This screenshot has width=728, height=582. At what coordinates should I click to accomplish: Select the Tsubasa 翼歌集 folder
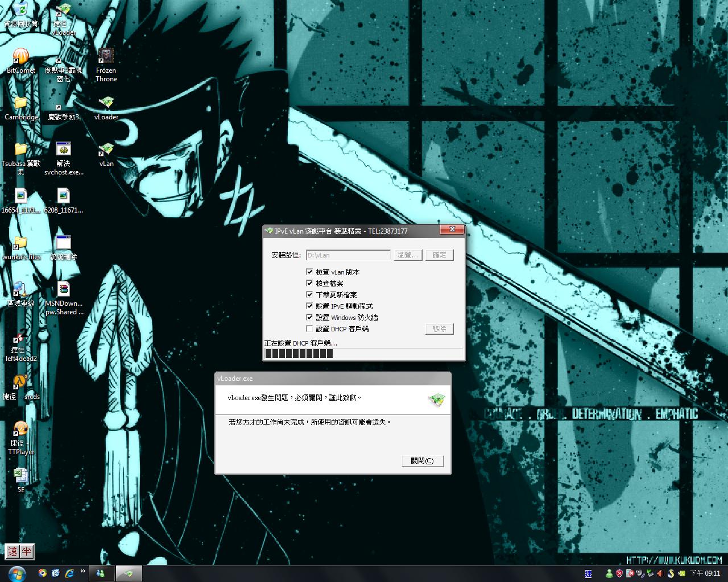(x=21, y=159)
